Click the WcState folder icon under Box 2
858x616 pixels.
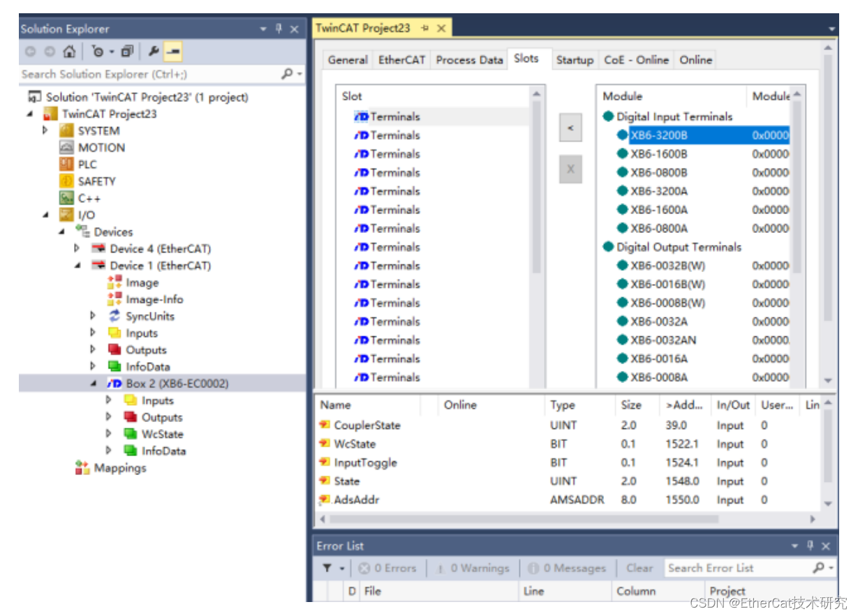click(x=131, y=434)
